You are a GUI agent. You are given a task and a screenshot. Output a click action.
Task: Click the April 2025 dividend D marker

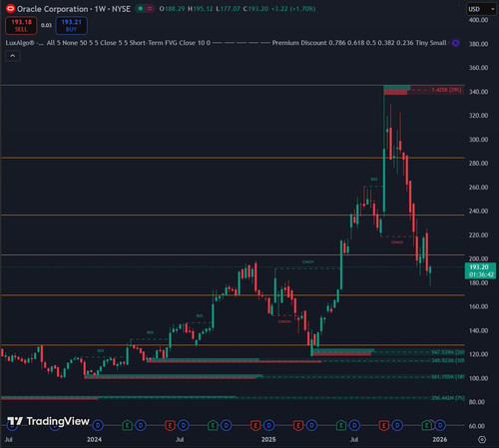coord(311,425)
